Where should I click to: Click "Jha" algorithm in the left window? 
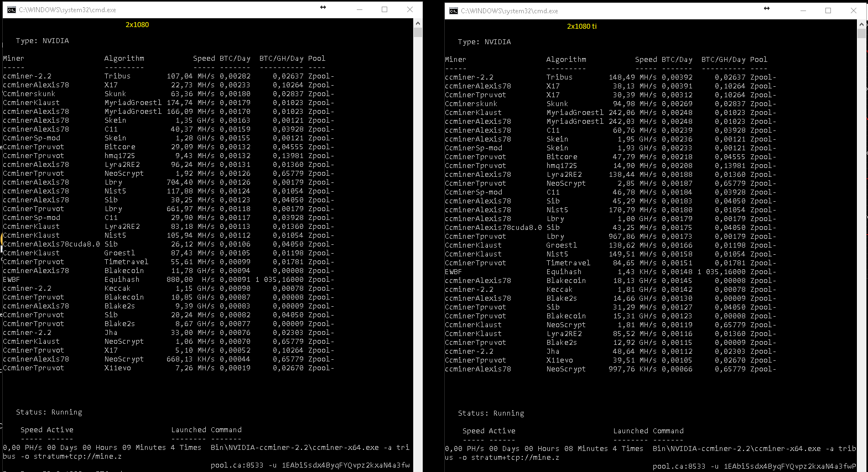[x=111, y=333]
